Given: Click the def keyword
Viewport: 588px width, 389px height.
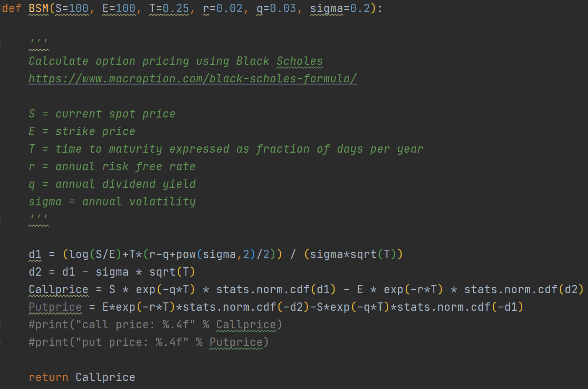Looking at the screenshot, I should pyautogui.click(x=11, y=8).
